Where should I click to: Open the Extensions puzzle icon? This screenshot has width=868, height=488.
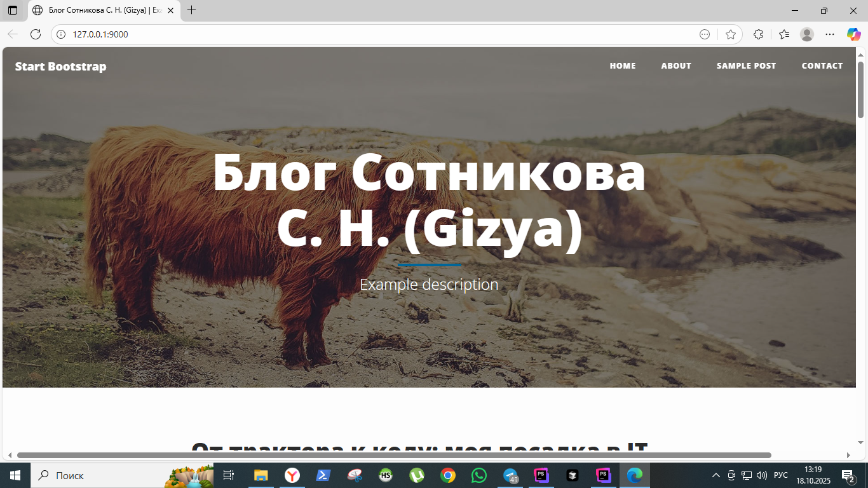(758, 34)
